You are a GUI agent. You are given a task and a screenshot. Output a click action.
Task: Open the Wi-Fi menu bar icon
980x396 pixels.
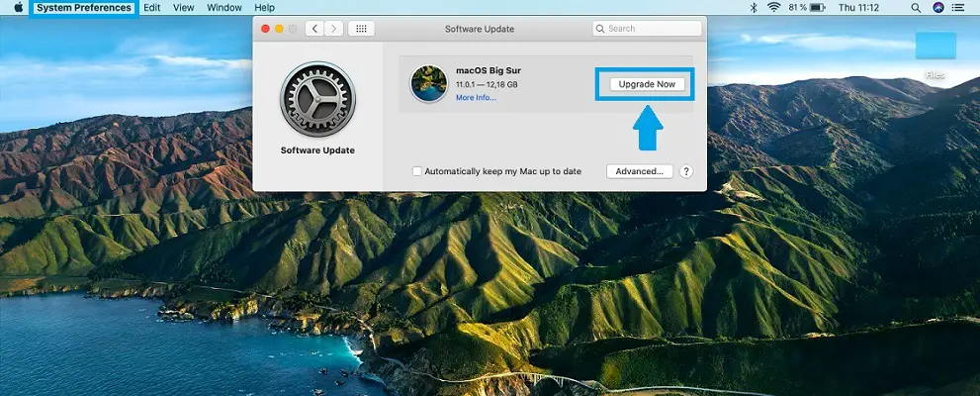[x=773, y=8]
